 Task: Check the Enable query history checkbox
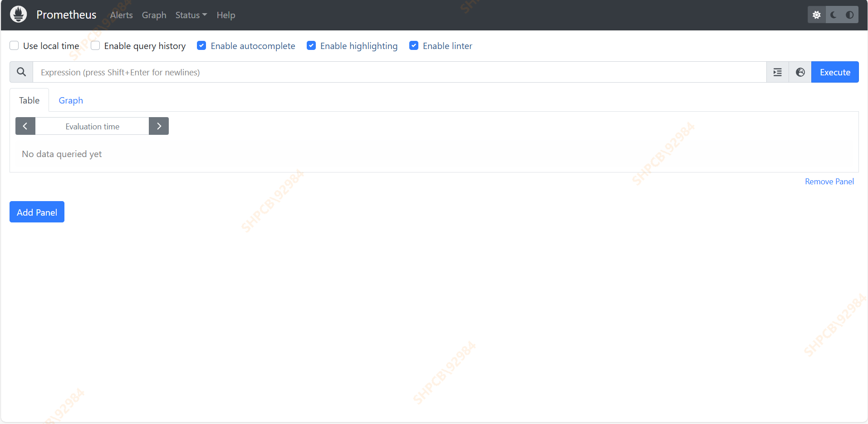tap(95, 45)
